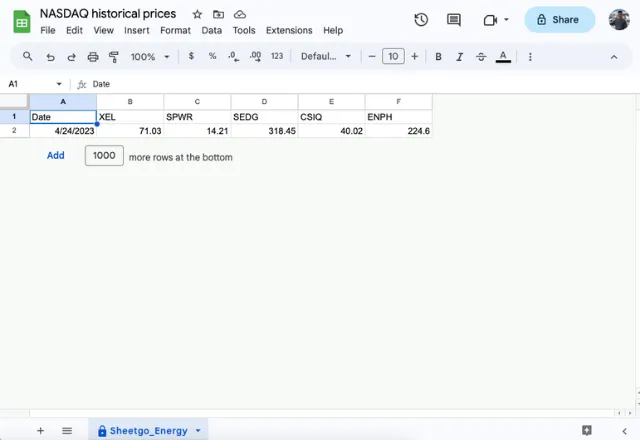Open the View menu

click(103, 30)
